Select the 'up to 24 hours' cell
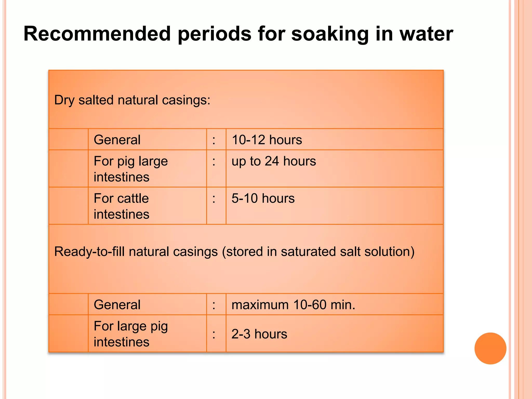The image size is (532, 399). [x=335, y=169]
